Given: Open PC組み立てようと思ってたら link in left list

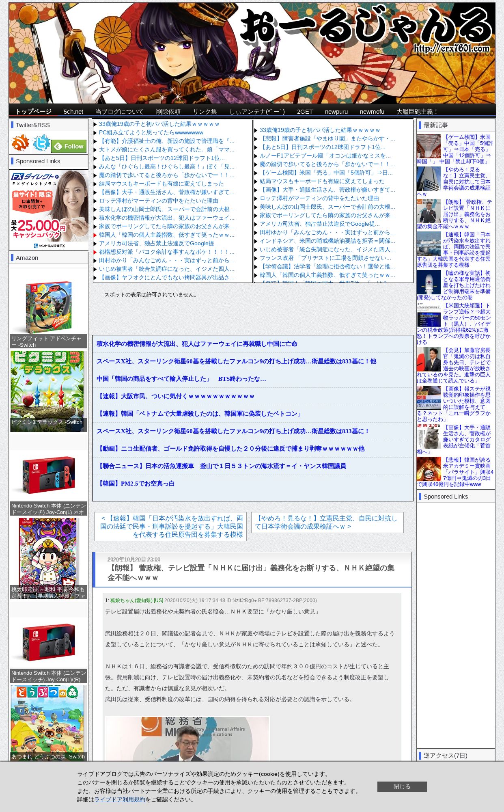Looking at the screenshot, I should [x=151, y=132].
